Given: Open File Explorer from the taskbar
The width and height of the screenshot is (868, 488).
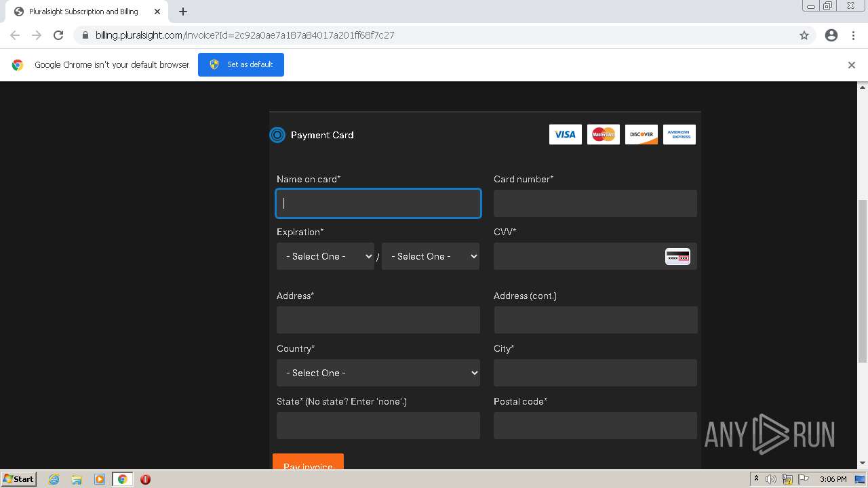Looking at the screenshot, I should point(77,479).
